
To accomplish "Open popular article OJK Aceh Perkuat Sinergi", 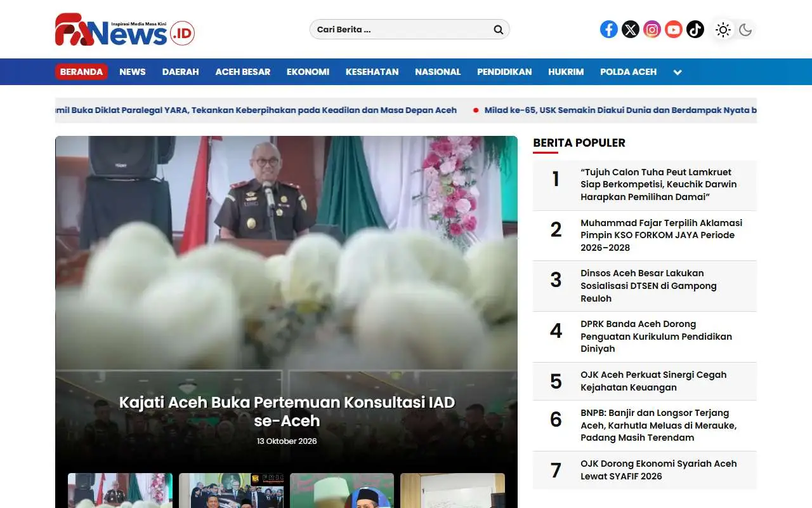I will pos(653,381).
